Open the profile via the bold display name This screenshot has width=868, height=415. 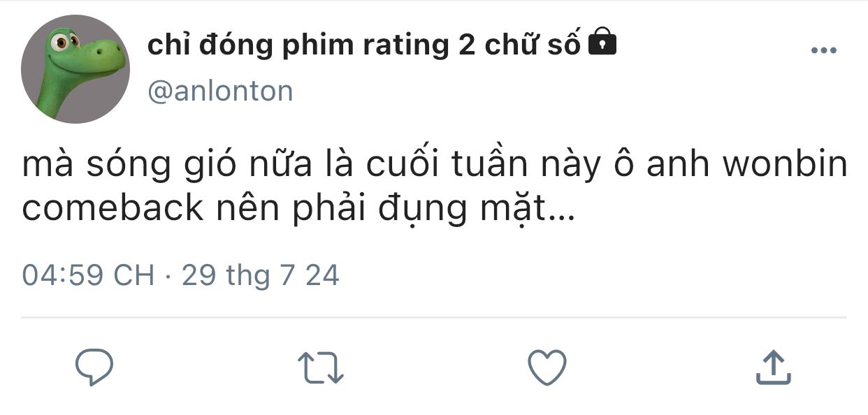pos(363,45)
